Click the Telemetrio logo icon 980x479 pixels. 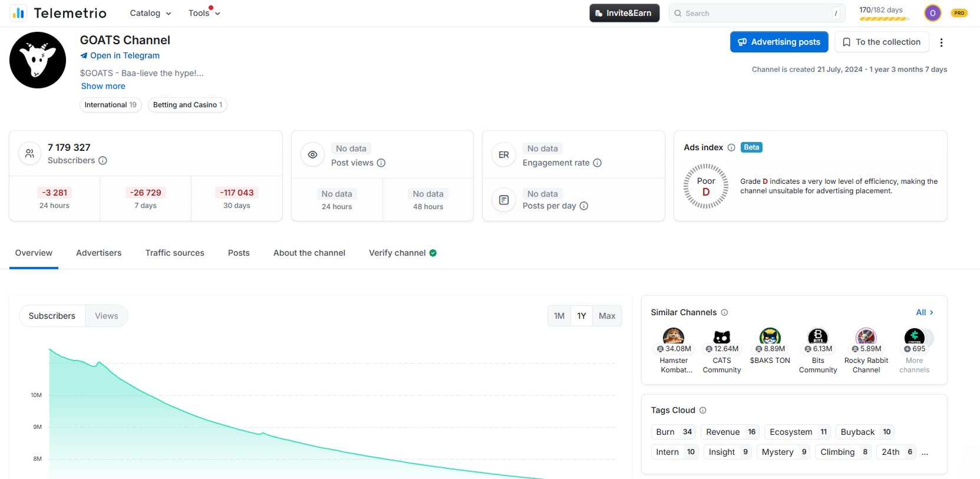pyautogui.click(x=18, y=13)
